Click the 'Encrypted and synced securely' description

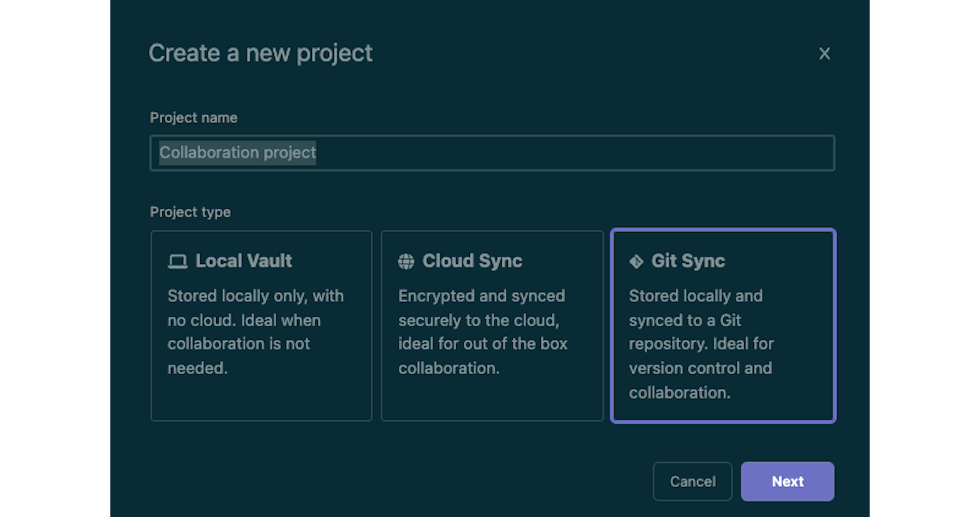click(x=482, y=332)
